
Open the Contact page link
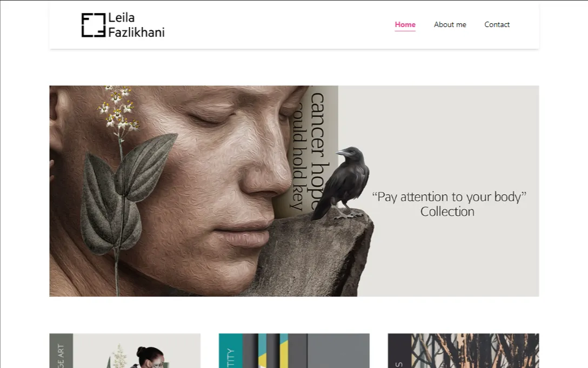click(x=497, y=25)
